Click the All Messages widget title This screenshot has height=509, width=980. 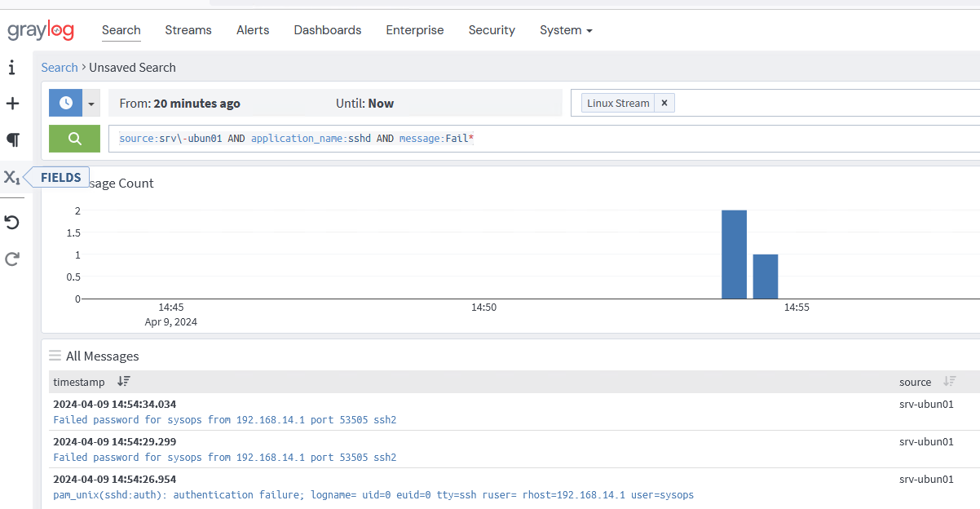[x=103, y=356]
